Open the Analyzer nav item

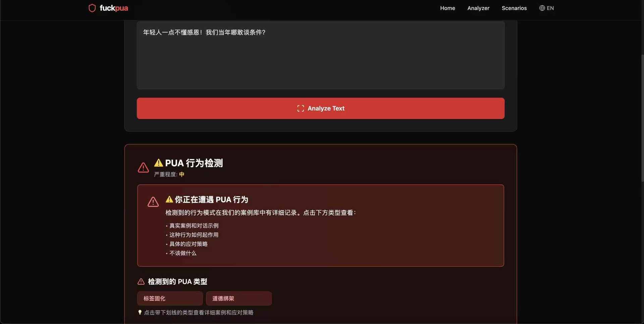478,8
